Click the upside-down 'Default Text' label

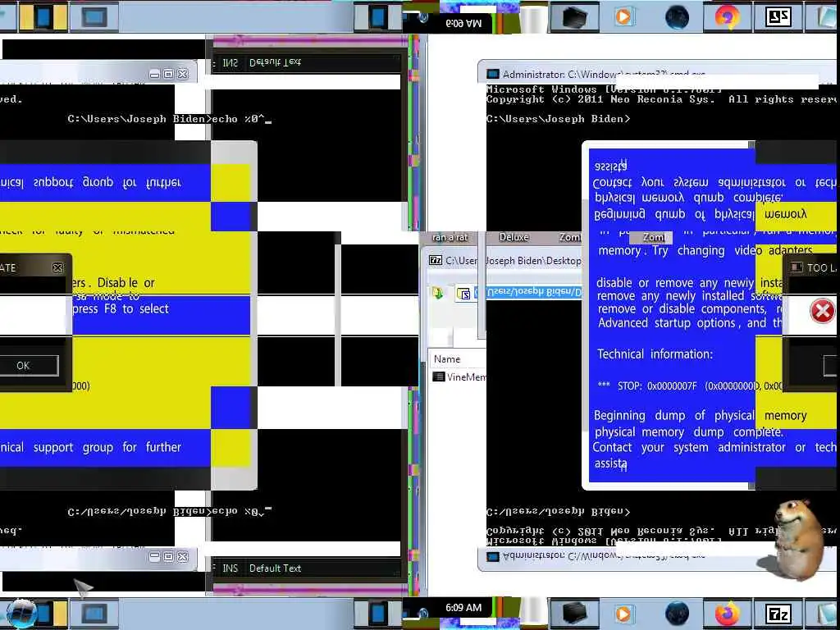coord(275,62)
